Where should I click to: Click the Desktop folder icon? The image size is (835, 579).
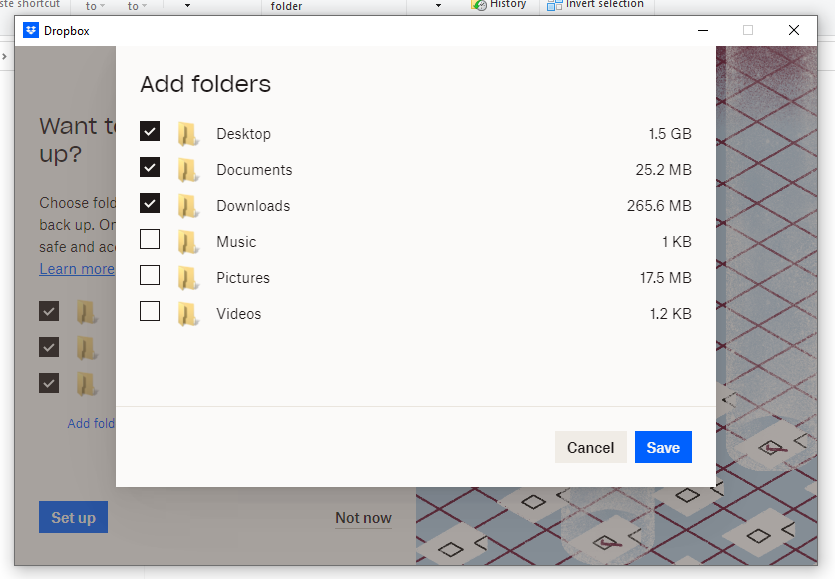(188, 132)
